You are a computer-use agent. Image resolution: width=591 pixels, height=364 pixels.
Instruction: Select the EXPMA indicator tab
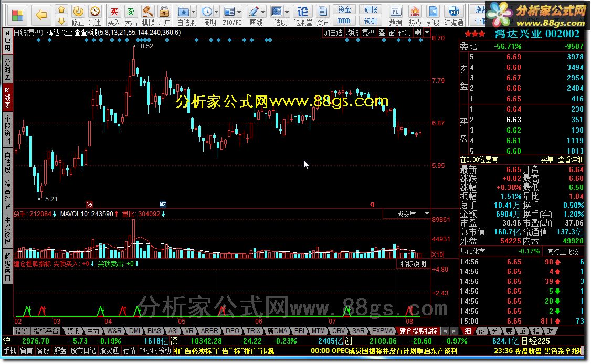point(382,331)
